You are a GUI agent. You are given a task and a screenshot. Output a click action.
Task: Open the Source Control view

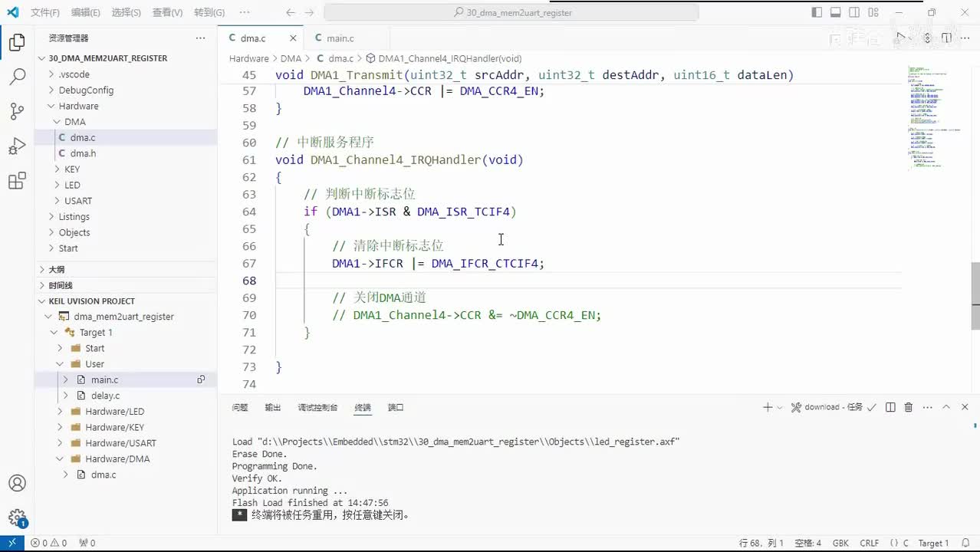click(17, 111)
